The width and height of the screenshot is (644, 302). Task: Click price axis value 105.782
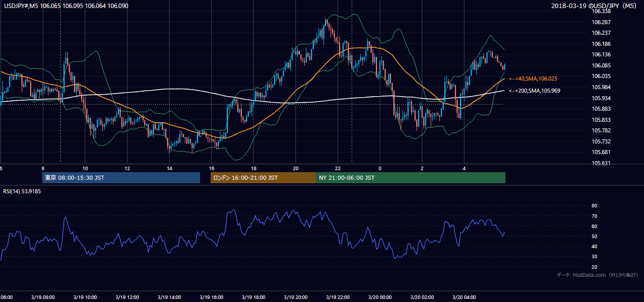602,130
